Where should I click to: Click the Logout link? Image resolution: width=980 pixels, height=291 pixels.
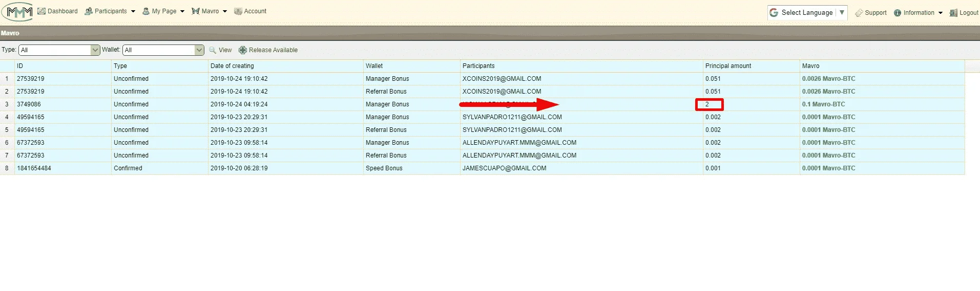point(969,13)
